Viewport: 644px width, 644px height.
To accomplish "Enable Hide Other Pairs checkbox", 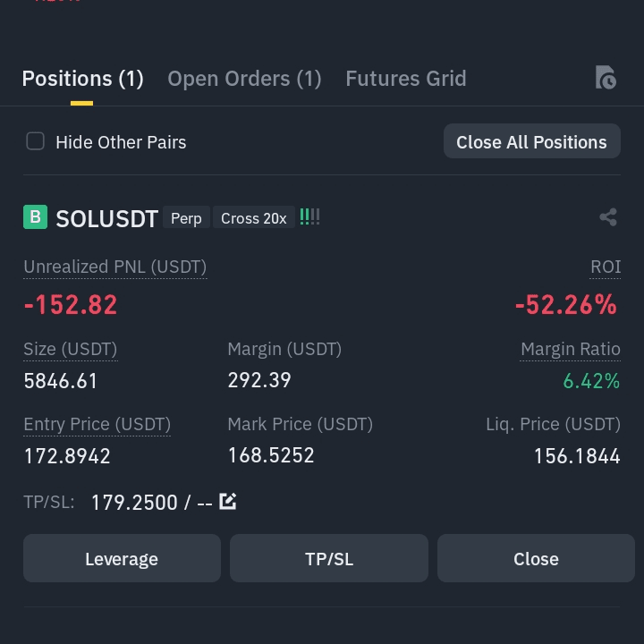I will 35,141.
